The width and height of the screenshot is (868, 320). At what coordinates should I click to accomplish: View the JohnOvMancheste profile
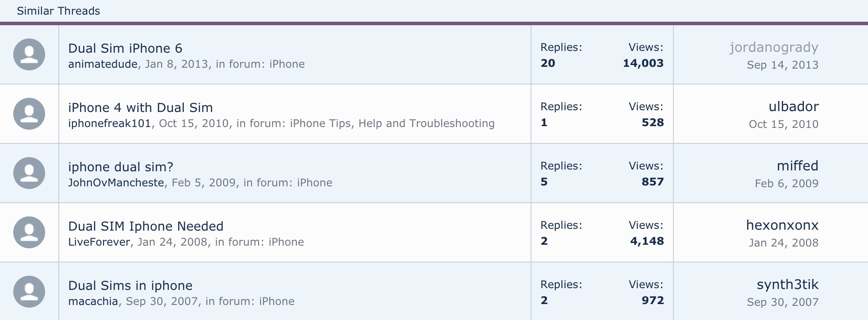click(x=116, y=183)
